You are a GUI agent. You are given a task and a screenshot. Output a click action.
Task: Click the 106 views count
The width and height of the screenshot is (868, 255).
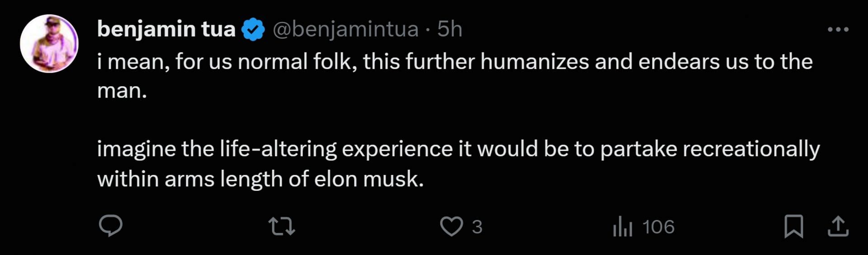click(x=658, y=227)
